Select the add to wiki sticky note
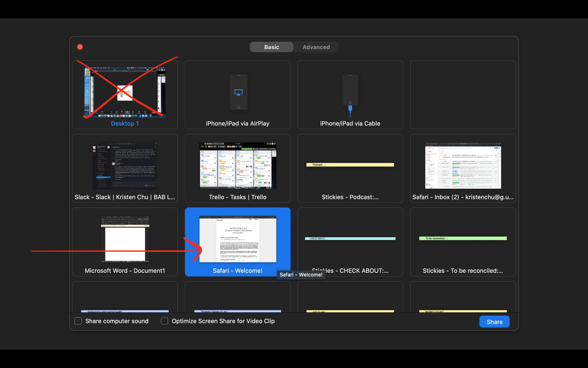588x368 pixels. pyautogui.click(x=350, y=297)
